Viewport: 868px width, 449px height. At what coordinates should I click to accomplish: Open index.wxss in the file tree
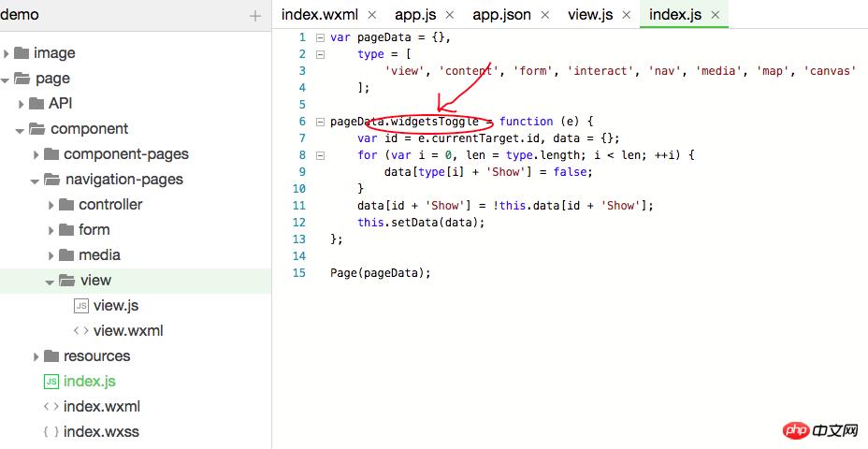pyautogui.click(x=101, y=432)
